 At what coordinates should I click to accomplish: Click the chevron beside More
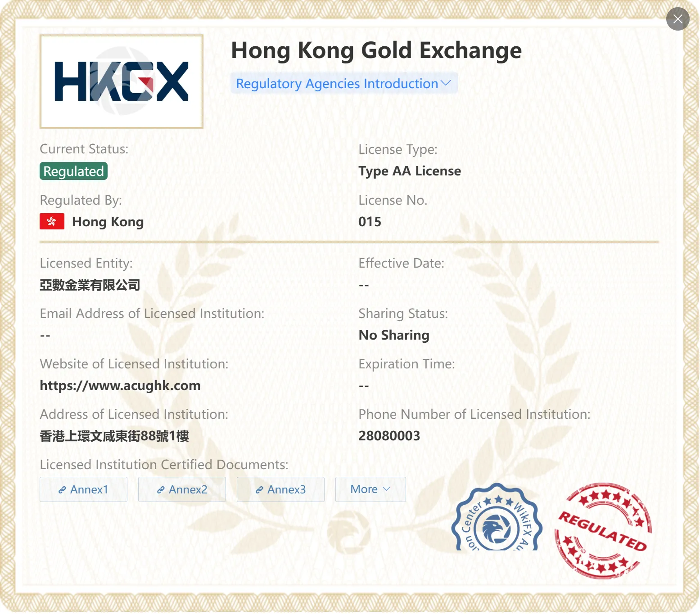coord(386,489)
